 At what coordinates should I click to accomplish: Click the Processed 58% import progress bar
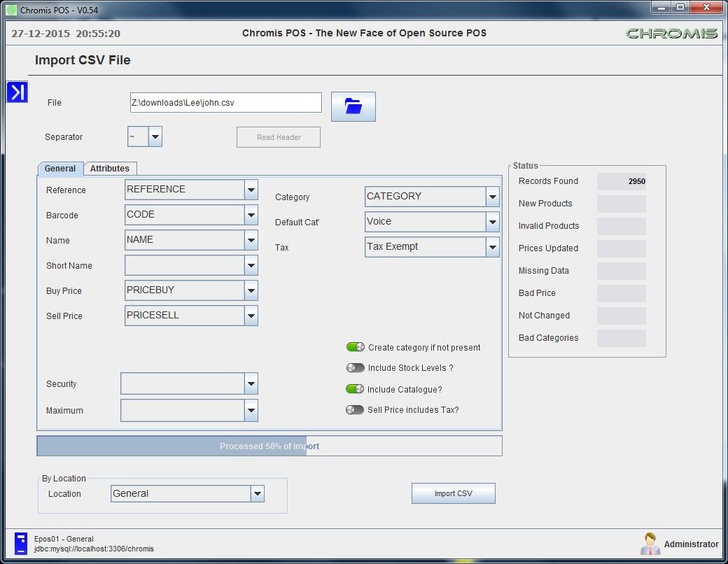[269, 446]
